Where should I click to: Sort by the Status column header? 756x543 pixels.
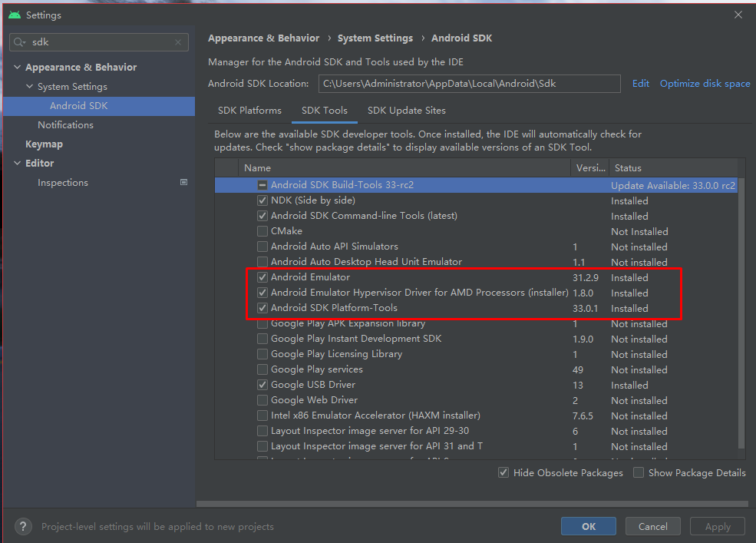(674, 168)
